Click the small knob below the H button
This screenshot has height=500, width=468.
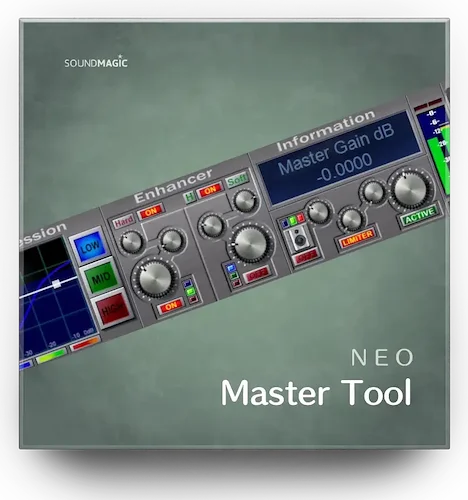(211, 225)
